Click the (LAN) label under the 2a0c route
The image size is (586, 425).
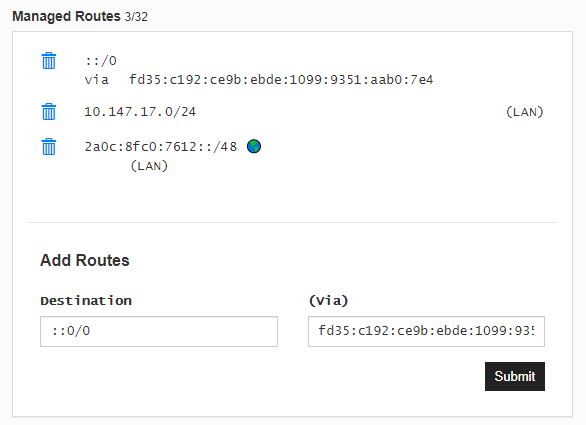tap(149, 166)
